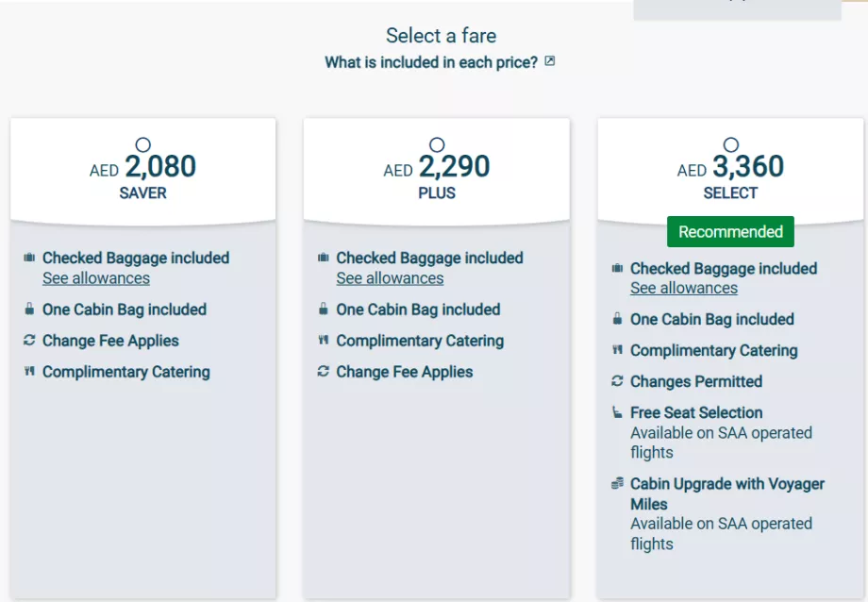Open See allowances in the Select fare
The image size is (868, 602).
[683, 289]
